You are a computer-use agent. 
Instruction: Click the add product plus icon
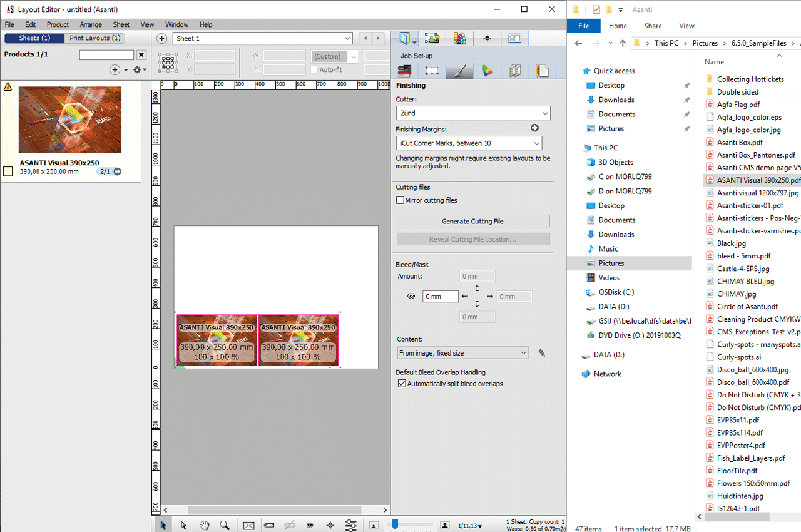tap(115, 70)
